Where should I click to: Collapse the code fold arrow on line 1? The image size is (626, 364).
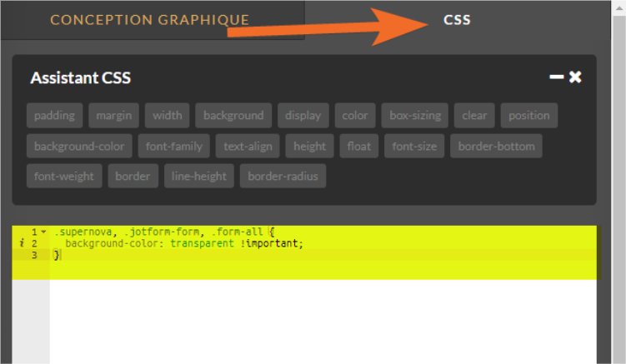click(x=43, y=232)
